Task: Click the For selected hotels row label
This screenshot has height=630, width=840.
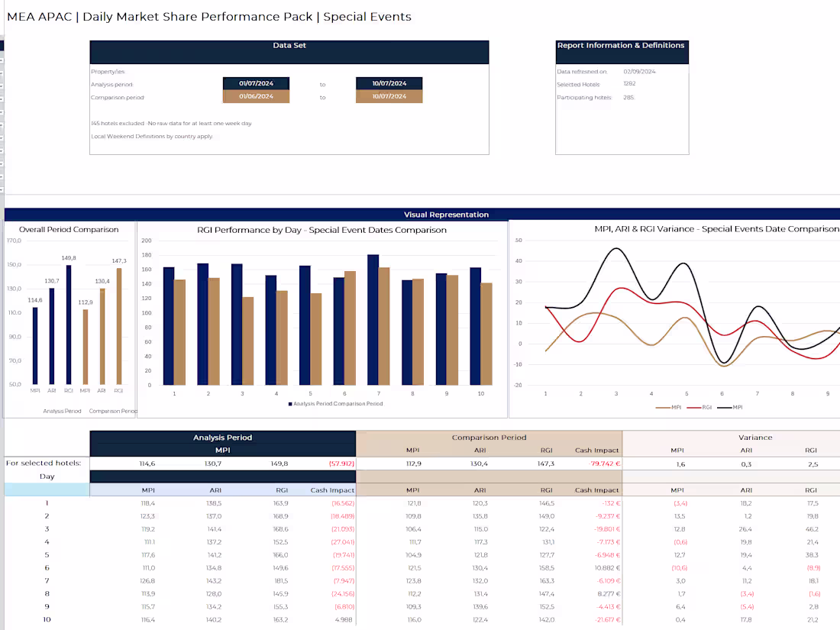Action: coord(42,463)
